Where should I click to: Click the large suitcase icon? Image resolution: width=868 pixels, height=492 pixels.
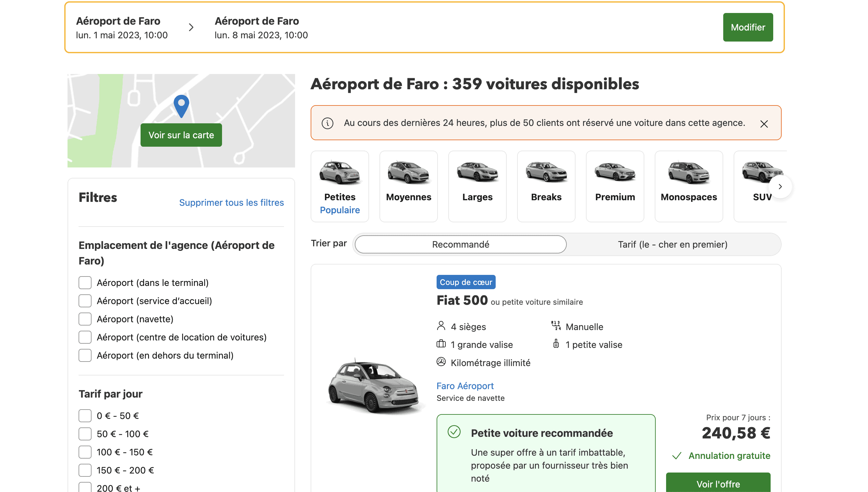pos(440,344)
